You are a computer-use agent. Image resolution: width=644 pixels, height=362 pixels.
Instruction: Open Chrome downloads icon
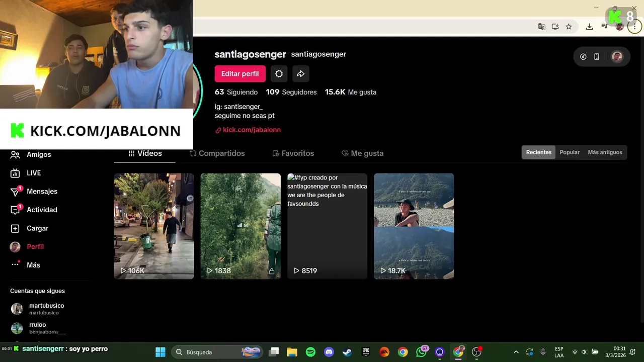click(589, 27)
